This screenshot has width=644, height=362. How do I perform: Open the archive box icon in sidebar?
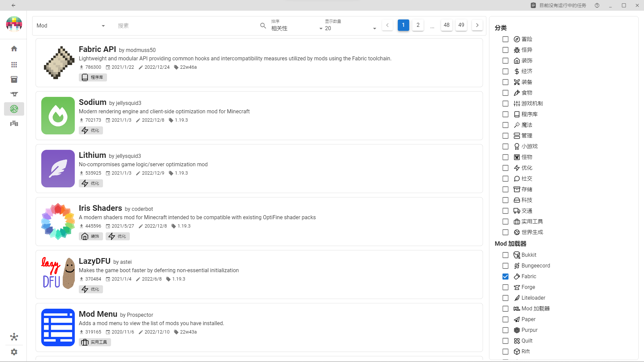tap(14, 79)
